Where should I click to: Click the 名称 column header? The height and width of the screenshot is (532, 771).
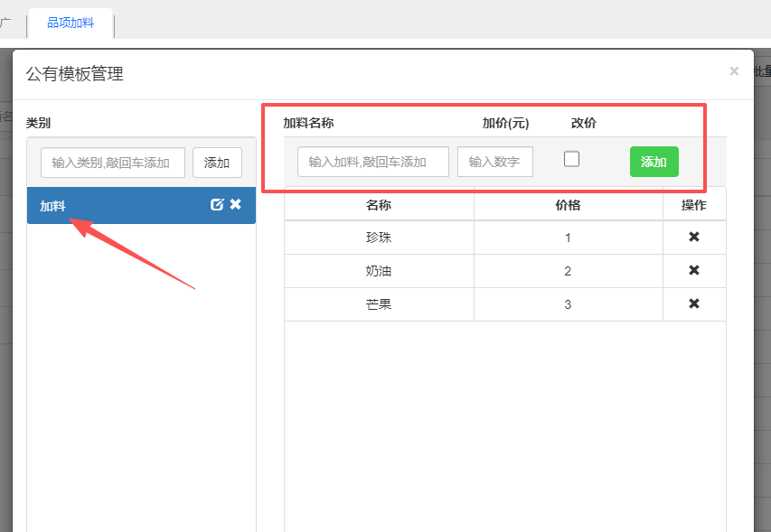coord(379,205)
